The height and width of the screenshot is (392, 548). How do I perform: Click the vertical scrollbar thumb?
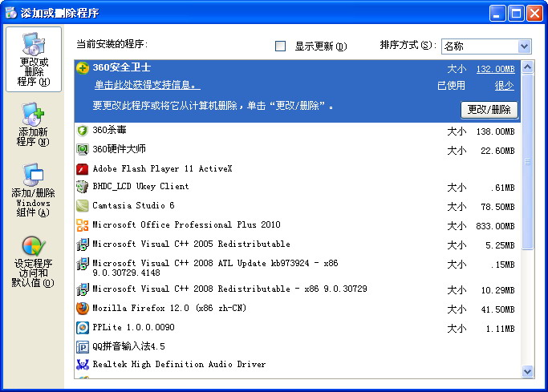tap(527, 161)
